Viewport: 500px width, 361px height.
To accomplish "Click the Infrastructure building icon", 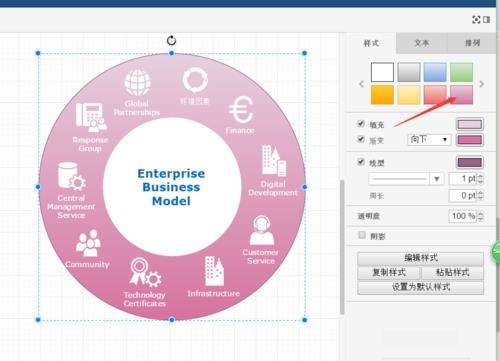I will pyautogui.click(x=214, y=271).
